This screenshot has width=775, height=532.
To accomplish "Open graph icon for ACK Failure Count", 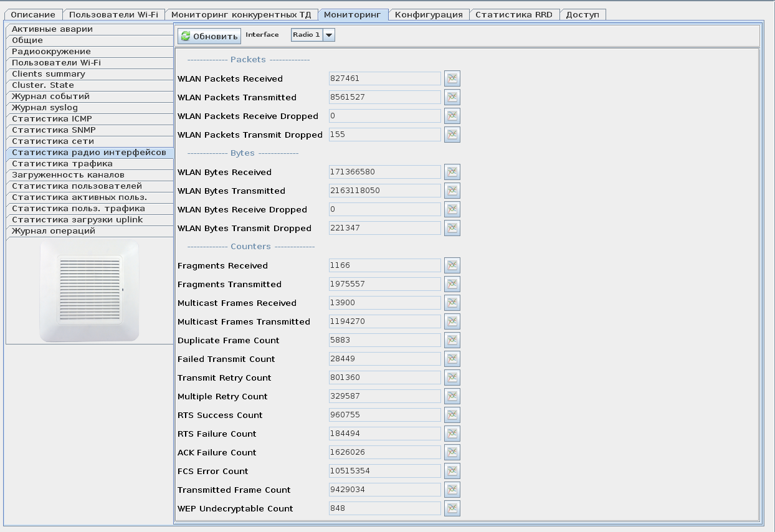I will pos(452,452).
